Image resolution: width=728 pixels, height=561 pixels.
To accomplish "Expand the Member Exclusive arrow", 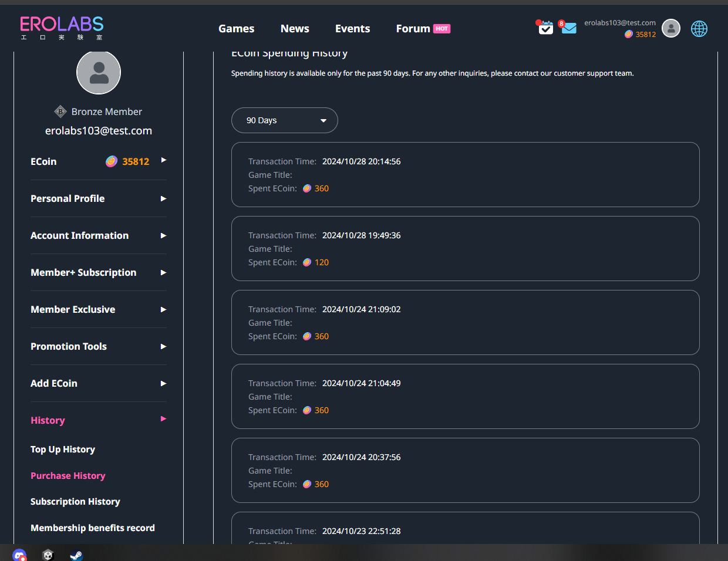I will [164, 309].
